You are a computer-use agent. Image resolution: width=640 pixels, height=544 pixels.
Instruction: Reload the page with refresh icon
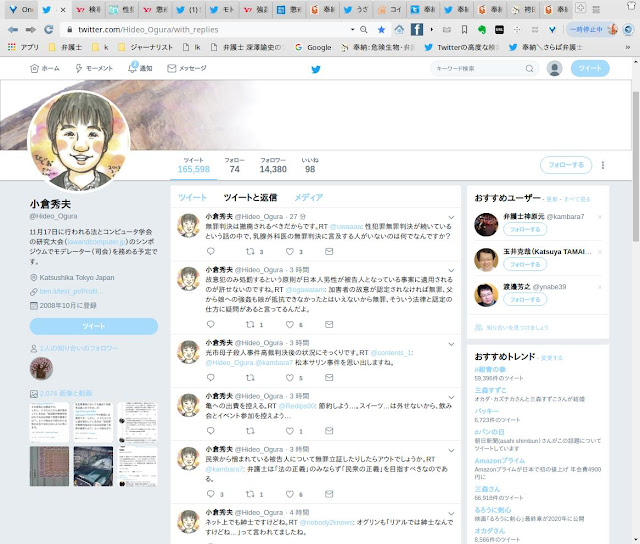point(49,29)
